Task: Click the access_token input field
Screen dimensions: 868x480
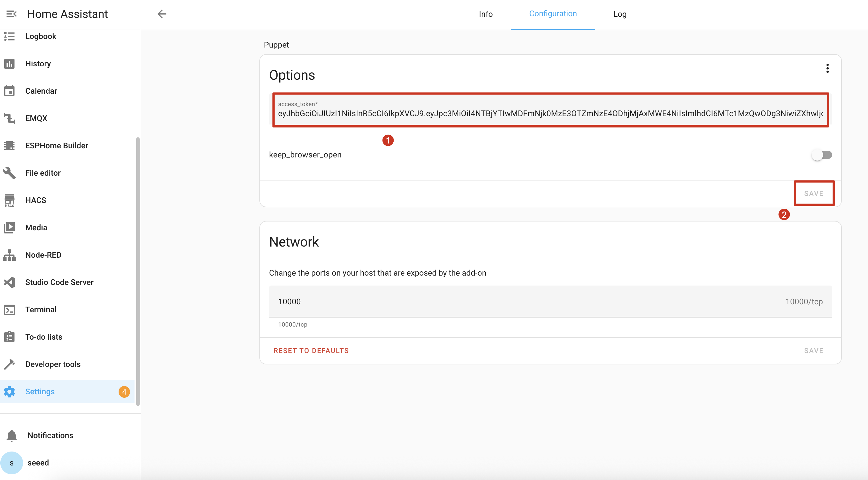Action: tap(550, 109)
